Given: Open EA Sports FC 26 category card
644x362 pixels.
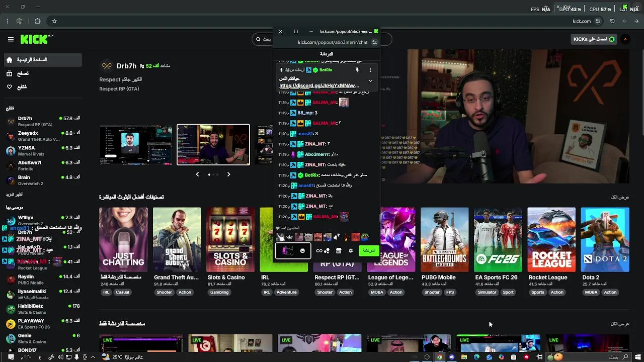Looking at the screenshot, I should pyautogui.click(x=498, y=239).
